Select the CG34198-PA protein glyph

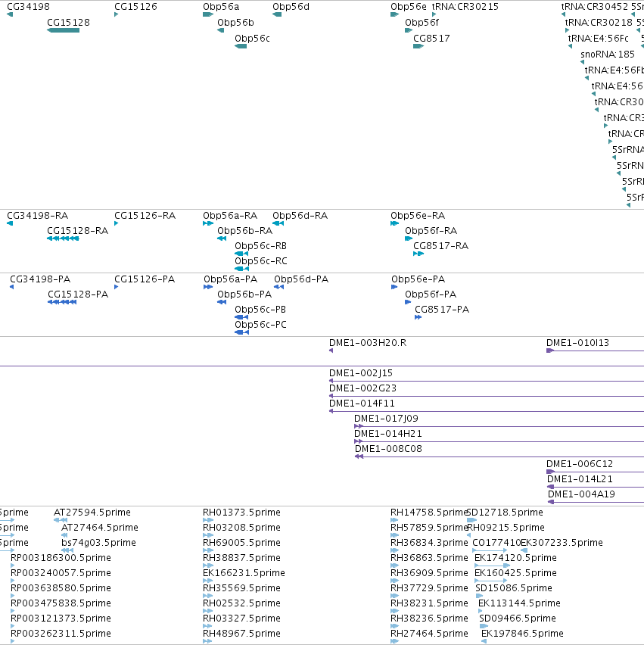[12, 287]
